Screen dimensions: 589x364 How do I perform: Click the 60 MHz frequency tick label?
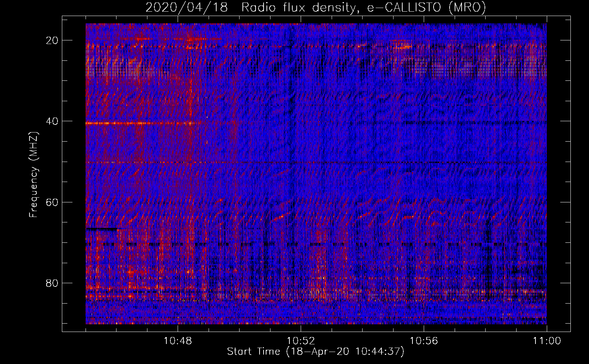[x=52, y=202]
